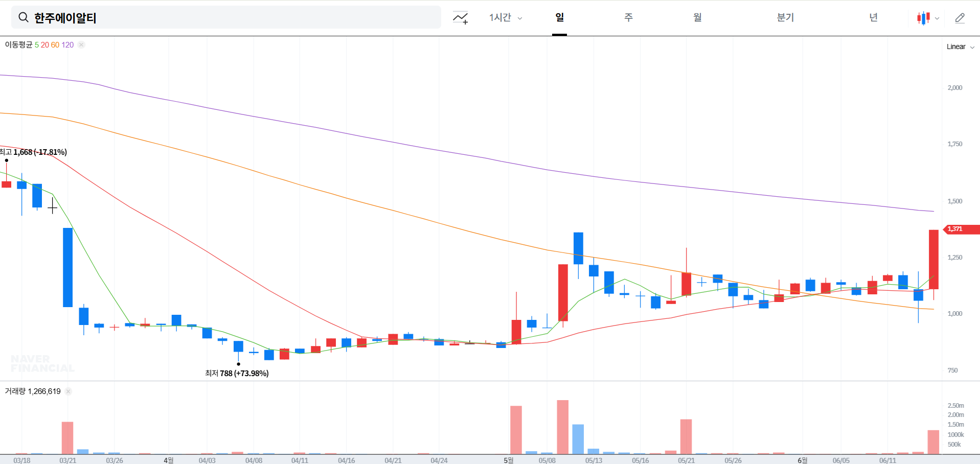Click the 04/16 date axis label
The width and height of the screenshot is (980, 464).
347,460
